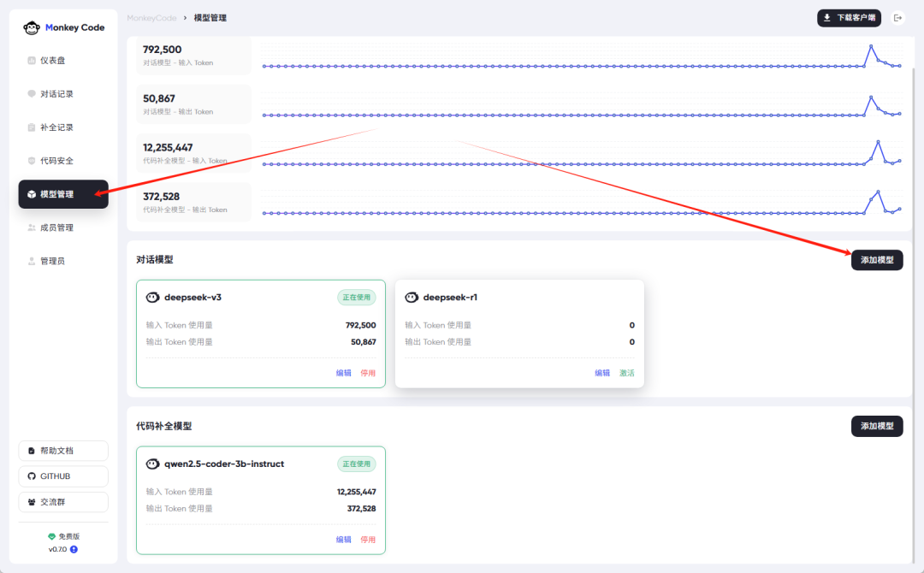Click the 补全记录 sidebar icon
The width and height of the screenshot is (924, 573).
(x=32, y=127)
